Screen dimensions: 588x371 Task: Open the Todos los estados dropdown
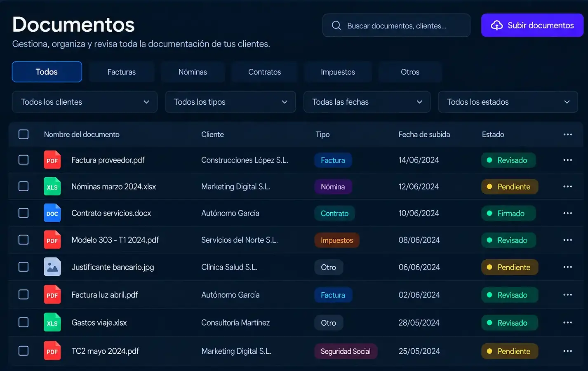[508, 102]
